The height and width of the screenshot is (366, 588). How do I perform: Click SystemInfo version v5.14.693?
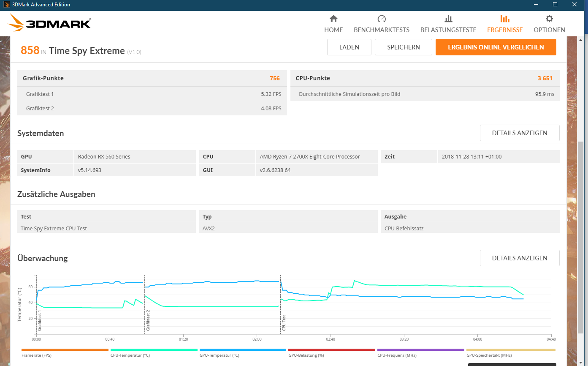(135, 170)
